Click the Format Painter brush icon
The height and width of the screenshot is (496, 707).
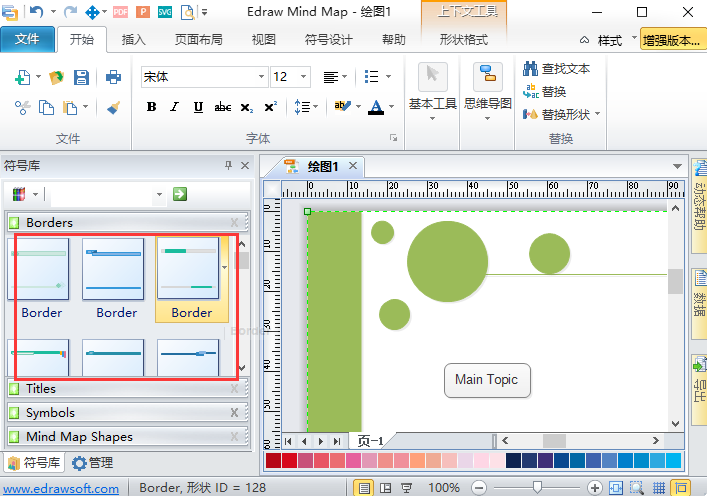point(113,107)
